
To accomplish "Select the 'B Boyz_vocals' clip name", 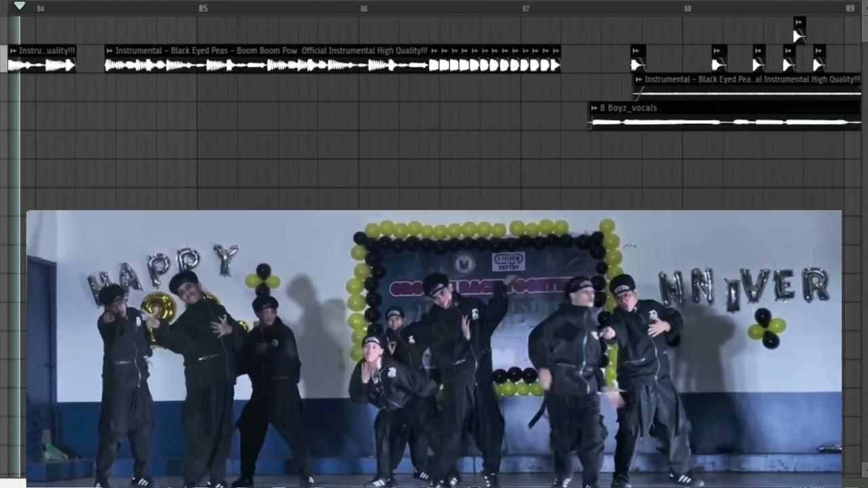I will coord(628,108).
